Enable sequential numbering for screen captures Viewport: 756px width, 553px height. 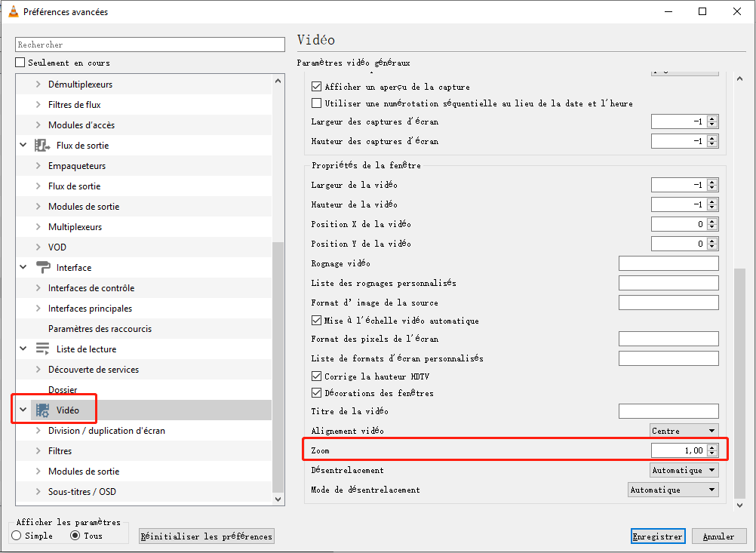pyautogui.click(x=316, y=103)
